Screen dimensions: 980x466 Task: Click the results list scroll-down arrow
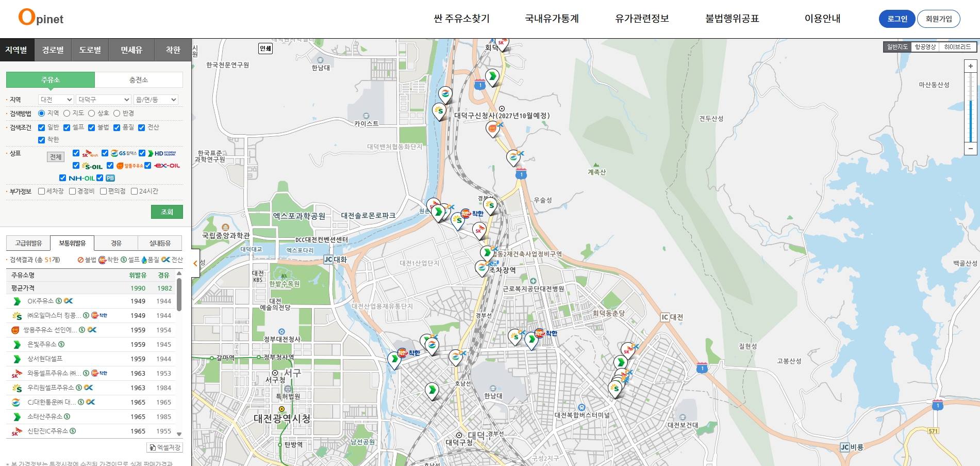point(179,434)
